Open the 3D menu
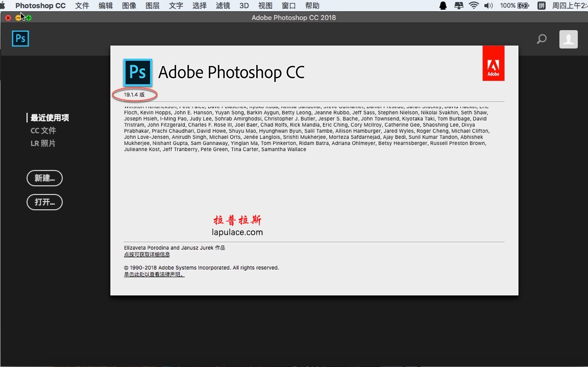 pos(244,6)
